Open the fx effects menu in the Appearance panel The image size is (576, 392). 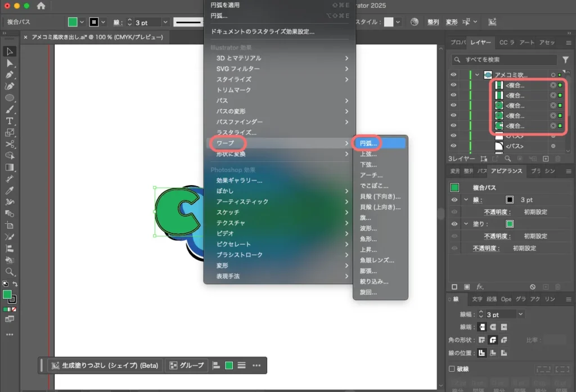point(480,286)
